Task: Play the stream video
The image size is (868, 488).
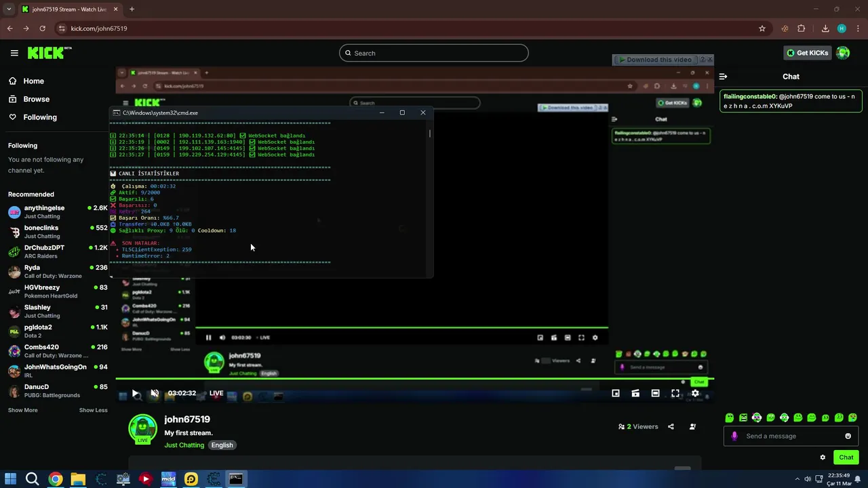Action: click(x=135, y=393)
